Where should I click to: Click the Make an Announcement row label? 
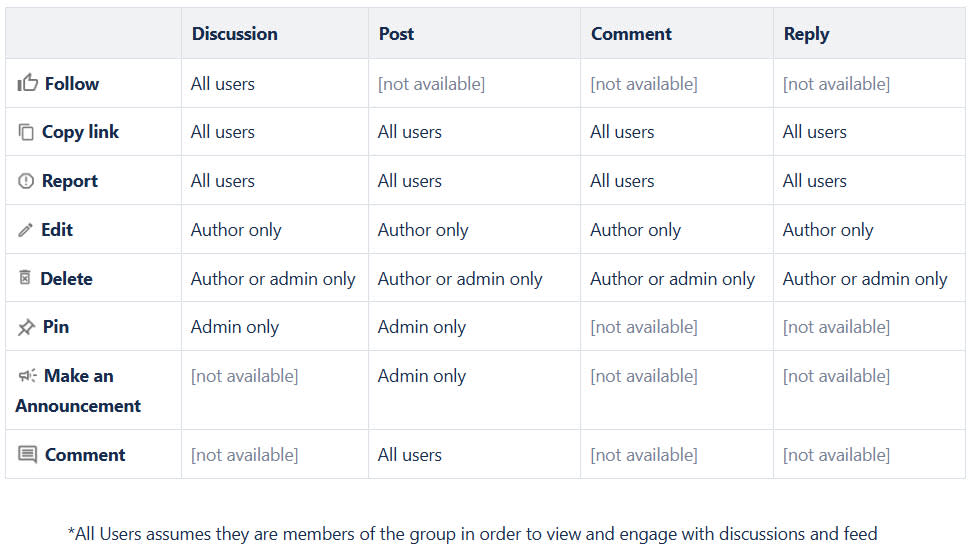78,391
